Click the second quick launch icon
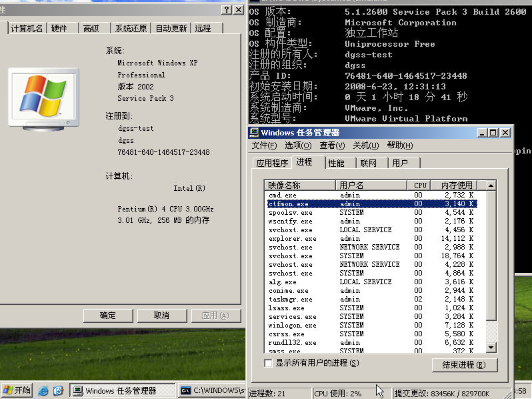Image resolution: width=532 pixels, height=399 pixels. pyautogui.click(x=58, y=391)
